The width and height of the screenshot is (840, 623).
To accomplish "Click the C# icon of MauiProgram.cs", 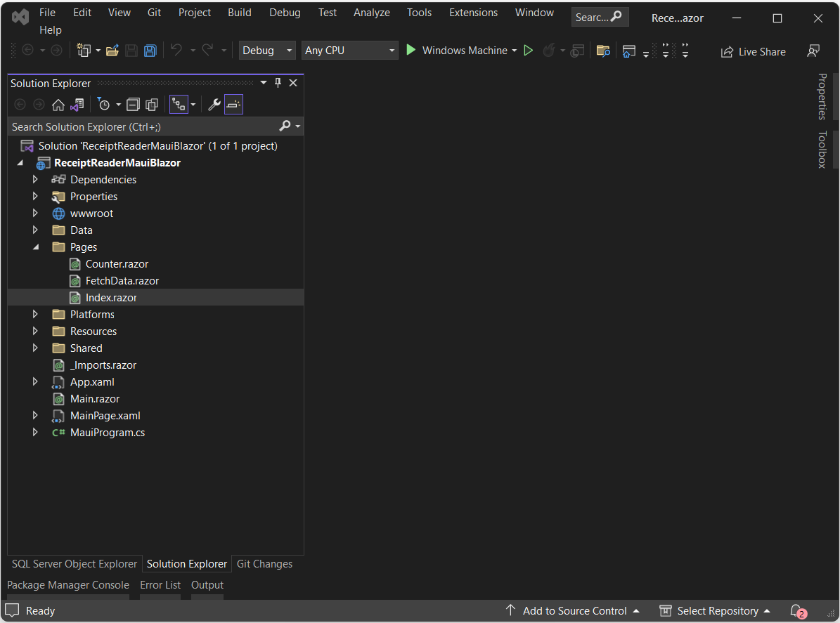I will [58, 433].
